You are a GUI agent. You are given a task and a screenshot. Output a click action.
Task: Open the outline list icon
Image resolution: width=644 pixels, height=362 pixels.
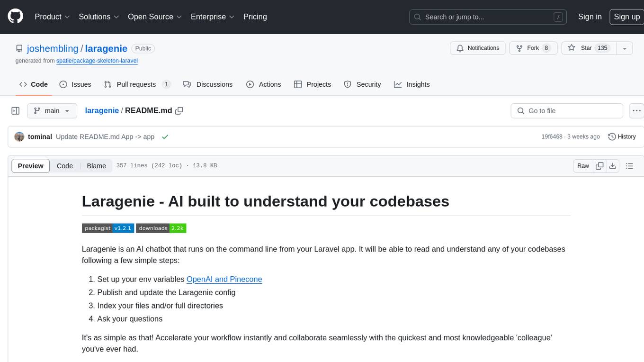click(629, 166)
